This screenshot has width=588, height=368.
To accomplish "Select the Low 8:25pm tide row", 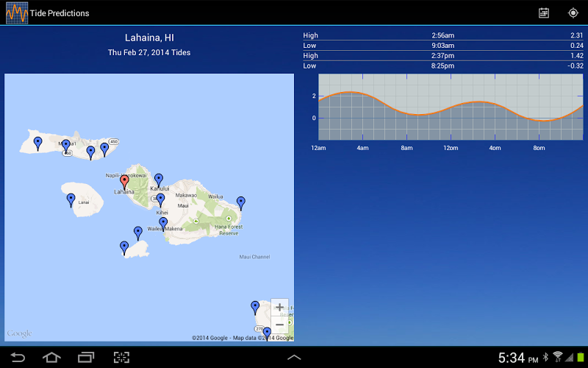I will pyautogui.click(x=443, y=66).
